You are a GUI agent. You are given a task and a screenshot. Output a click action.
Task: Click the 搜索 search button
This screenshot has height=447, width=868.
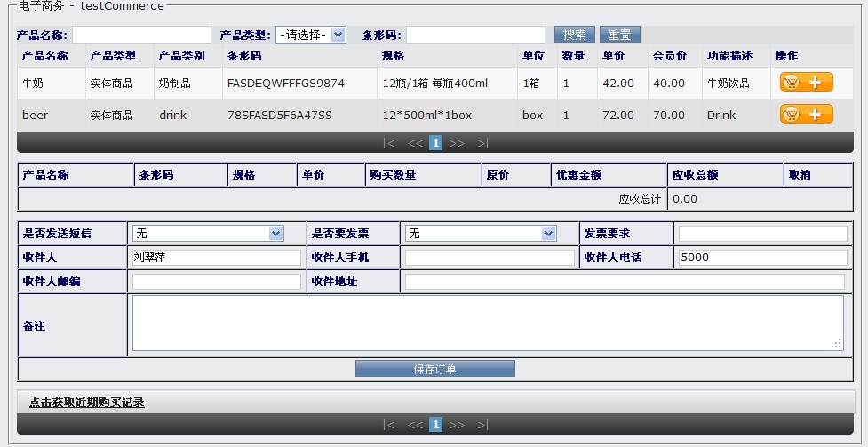574,35
